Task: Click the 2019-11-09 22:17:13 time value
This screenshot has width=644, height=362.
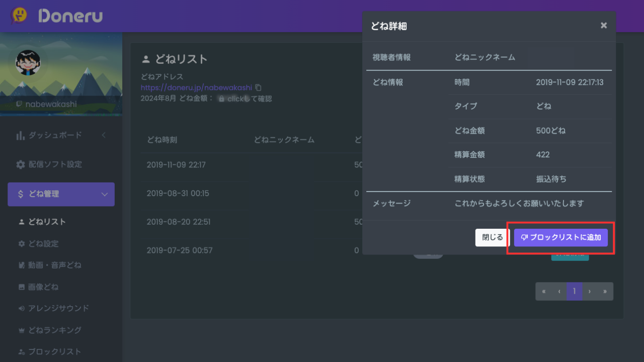Action: tap(570, 82)
